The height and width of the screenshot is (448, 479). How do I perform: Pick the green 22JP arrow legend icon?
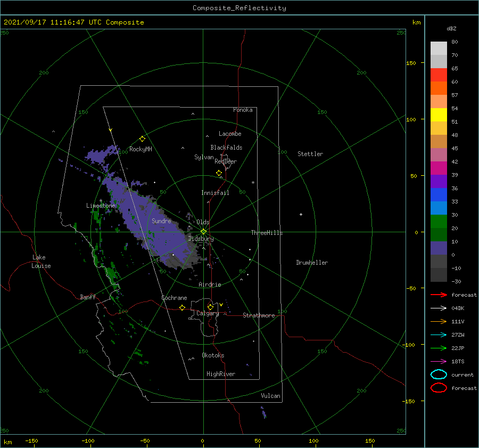(x=439, y=348)
